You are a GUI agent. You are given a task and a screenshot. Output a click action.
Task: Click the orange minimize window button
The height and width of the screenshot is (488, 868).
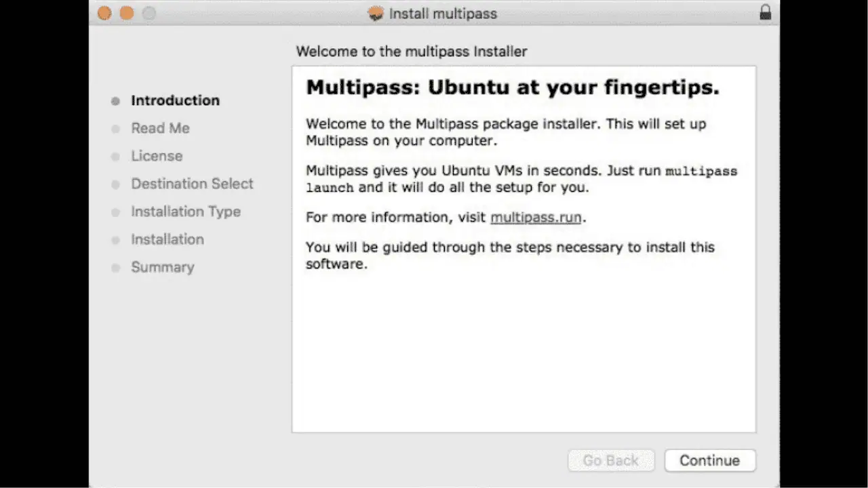tap(127, 13)
